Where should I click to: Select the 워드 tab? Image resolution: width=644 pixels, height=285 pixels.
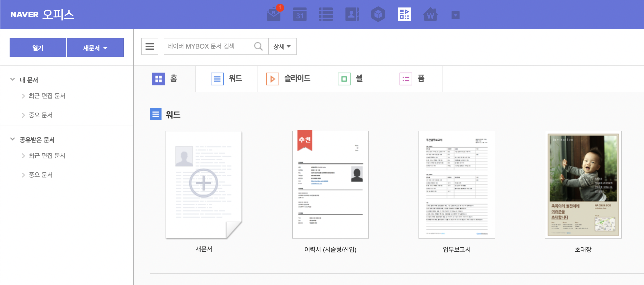[226, 79]
